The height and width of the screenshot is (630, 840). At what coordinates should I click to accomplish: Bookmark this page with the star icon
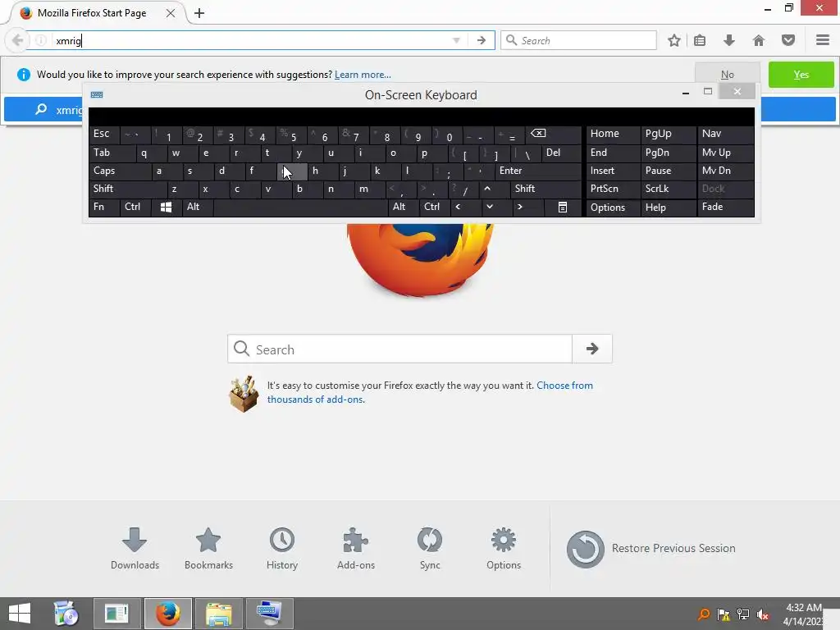click(x=674, y=41)
